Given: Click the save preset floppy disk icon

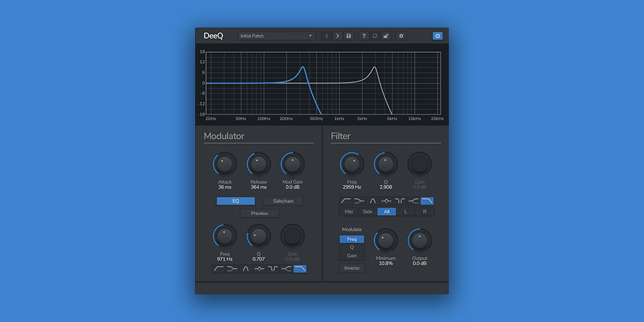Looking at the screenshot, I should [348, 36].
